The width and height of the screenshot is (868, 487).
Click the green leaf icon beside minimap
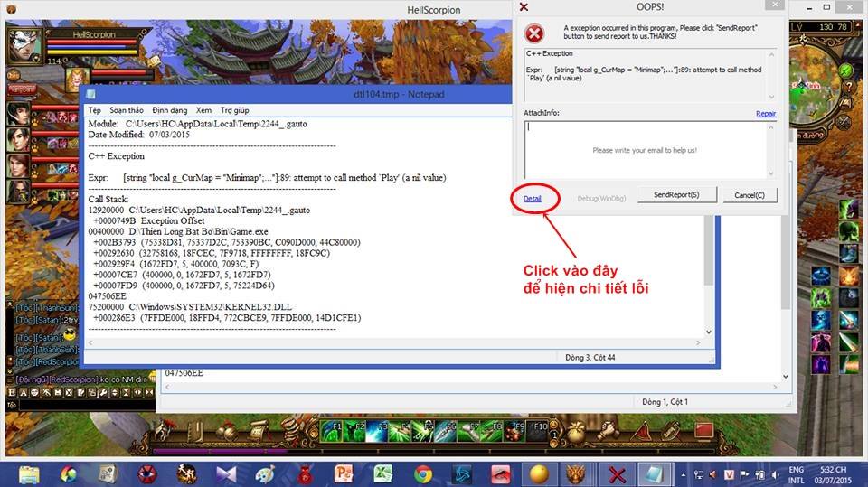845,70
